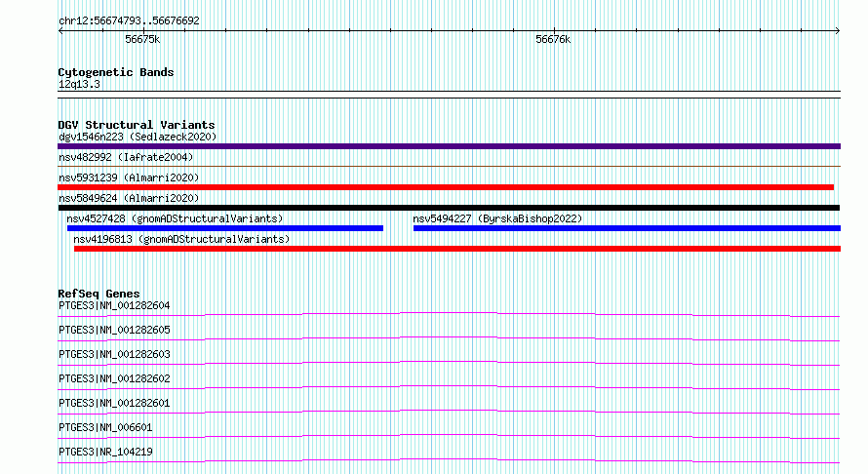Click the dgv1546n223 (Sedlazeck2020) variant label
Screen dimensions: 868x474
coord(138,137)
